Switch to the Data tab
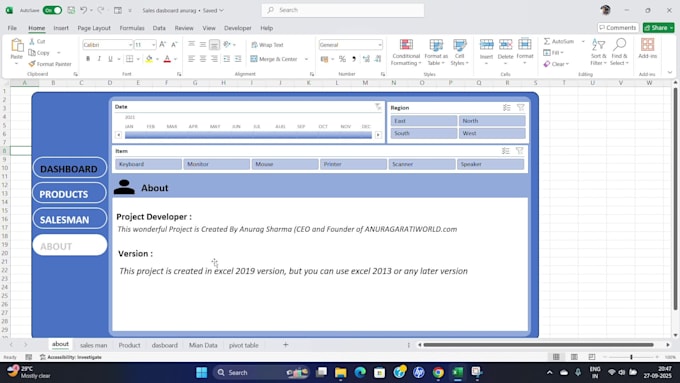This screenshot has height=383, width=680. tap(159, 28)
